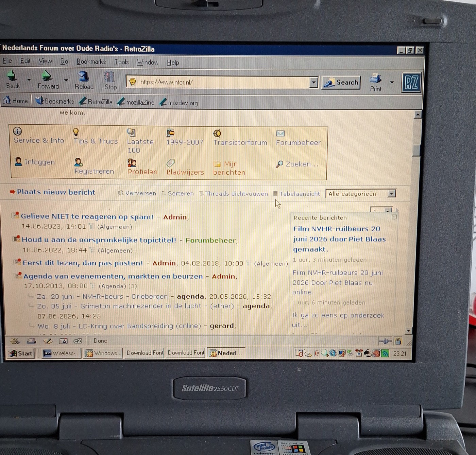Open Composer pen icon in status bar
Image resolution: width=476 pixels, height=455 pixels.
click(x=48, y=341)
